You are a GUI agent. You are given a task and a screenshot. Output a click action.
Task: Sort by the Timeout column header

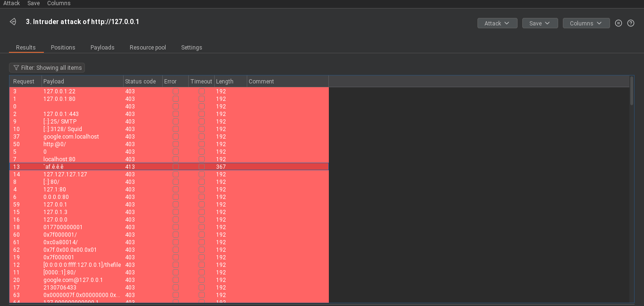click(x=201, y=82)
